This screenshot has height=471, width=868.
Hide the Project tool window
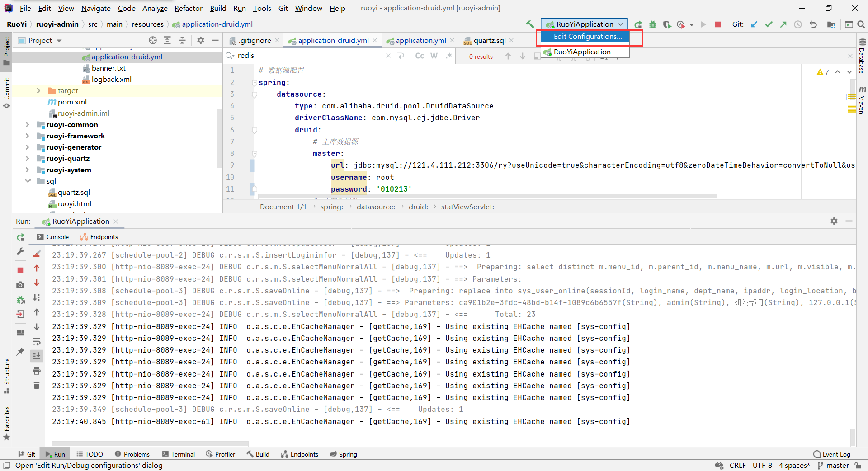215,40
